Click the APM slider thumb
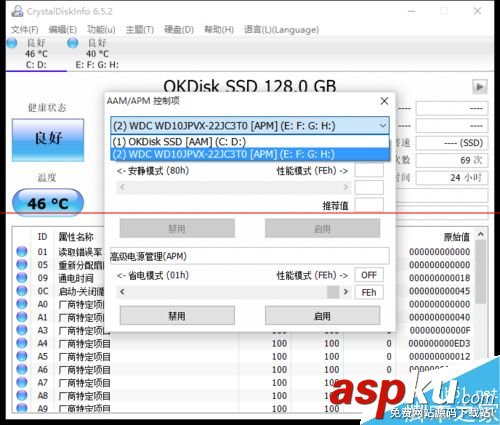Screen dimensions: 500x425 pyautogui.click(x=333, y=292)
